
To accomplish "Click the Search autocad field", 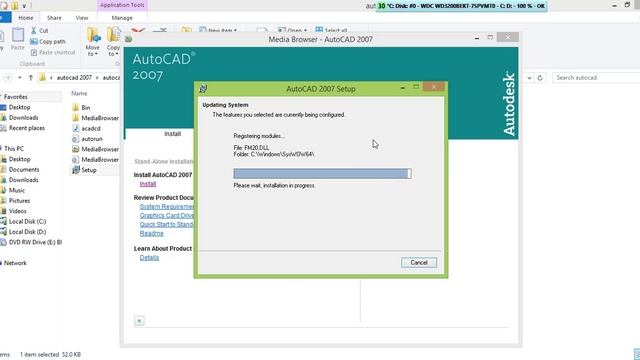I will click(596, 78).
